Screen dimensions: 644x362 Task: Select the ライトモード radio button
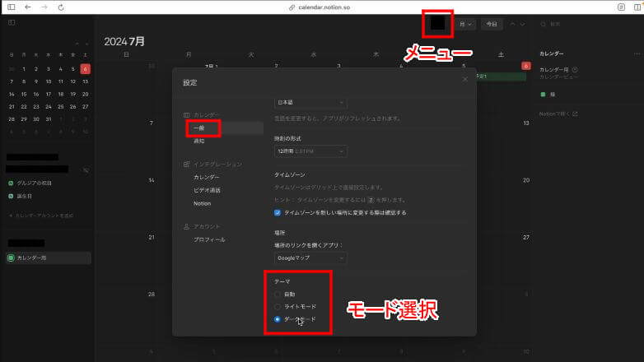point(278,307)
